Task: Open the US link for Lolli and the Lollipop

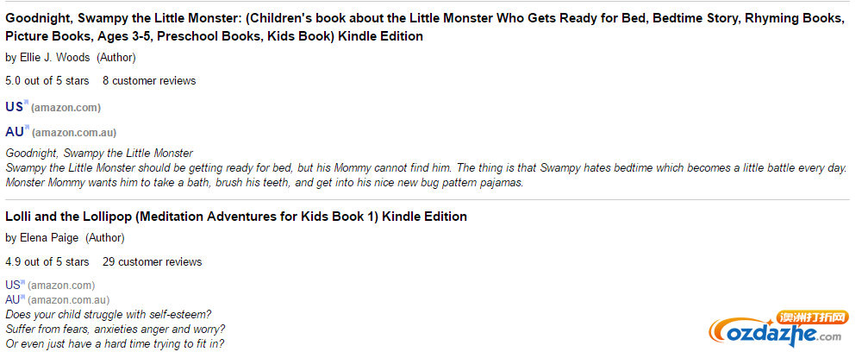Action: click(x=12, y=285)
